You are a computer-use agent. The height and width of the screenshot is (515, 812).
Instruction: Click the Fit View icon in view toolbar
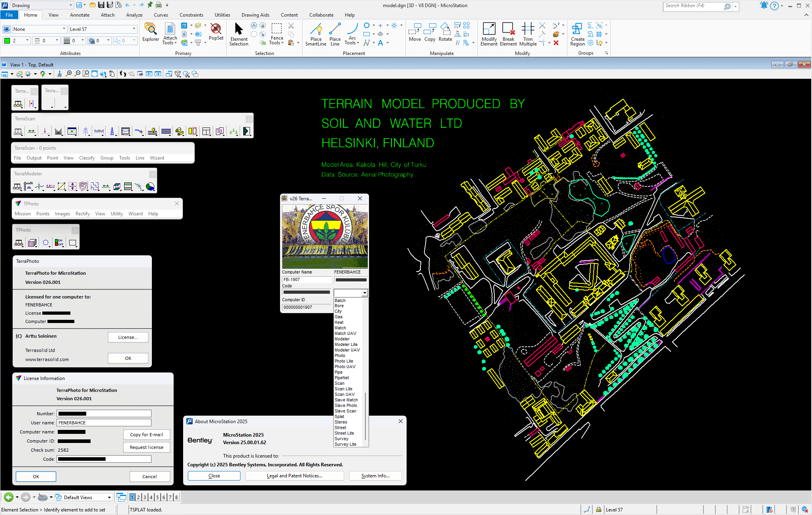click(94, 74)
